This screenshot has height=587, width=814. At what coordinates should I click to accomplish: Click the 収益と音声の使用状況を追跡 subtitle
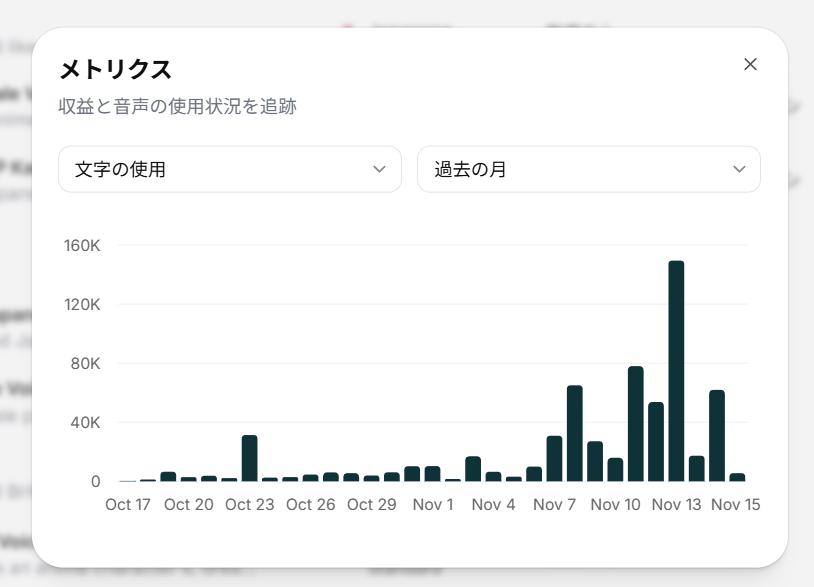tap(177, 106)
